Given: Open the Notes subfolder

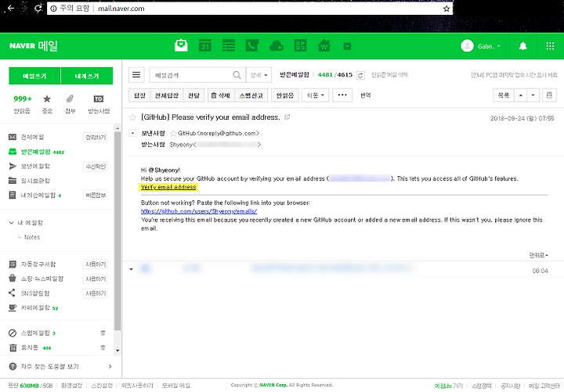Looking at the screenshot, I should click(x=32, y=237).
